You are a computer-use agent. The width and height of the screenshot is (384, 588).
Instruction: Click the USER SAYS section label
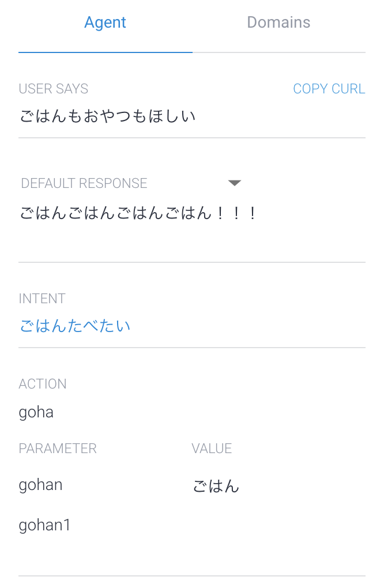click(53, 89)
